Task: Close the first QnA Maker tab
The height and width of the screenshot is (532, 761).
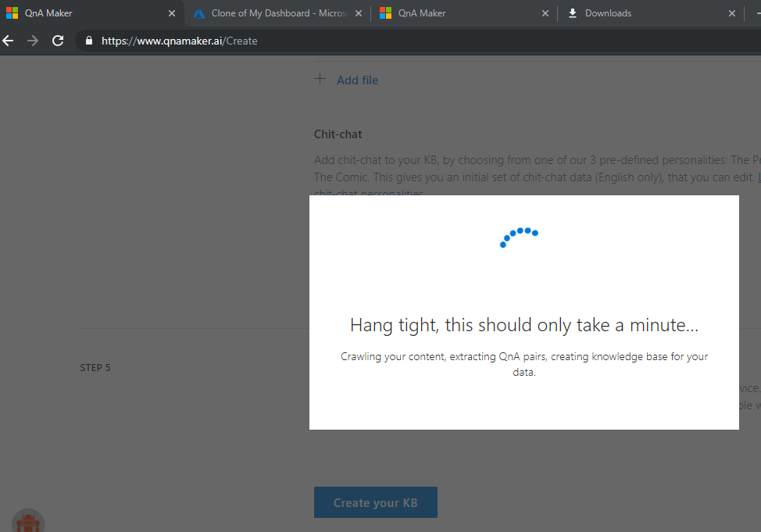Action: 172,13
